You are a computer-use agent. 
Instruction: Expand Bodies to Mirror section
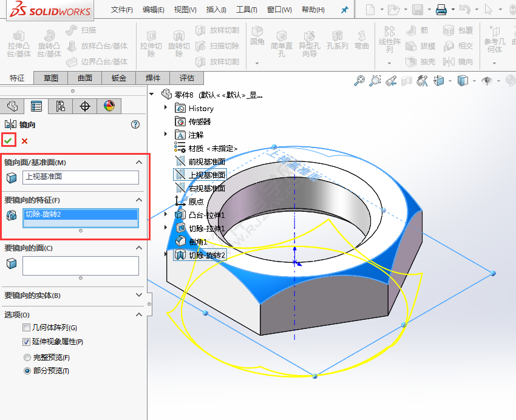click(x=139, y=296)
